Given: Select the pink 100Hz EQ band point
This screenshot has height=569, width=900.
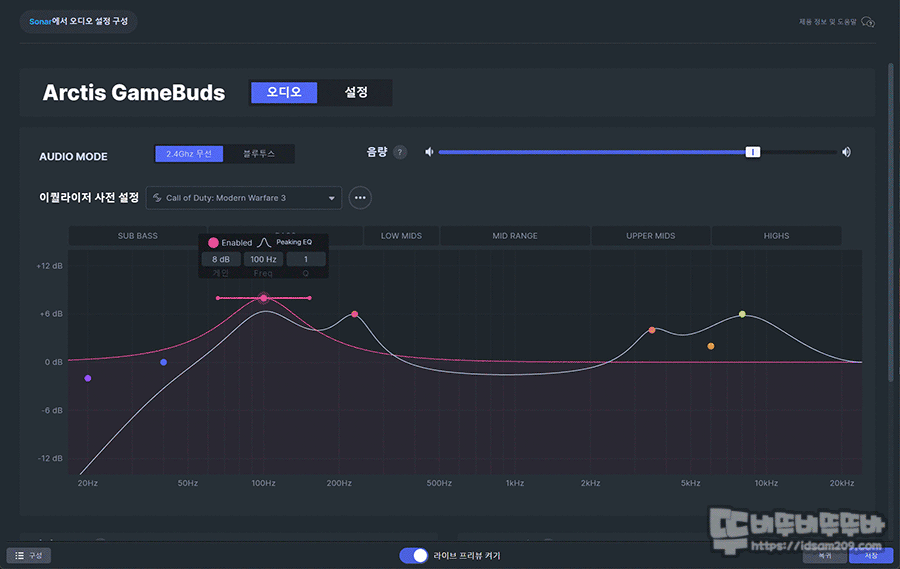Looking at the screenshot, I should point(263,298).
